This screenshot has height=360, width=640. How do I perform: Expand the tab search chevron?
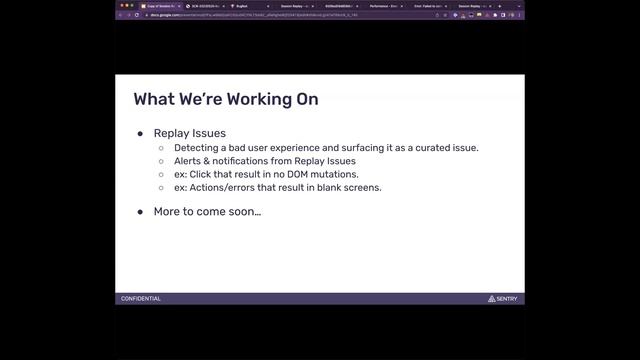pos(519,6)
